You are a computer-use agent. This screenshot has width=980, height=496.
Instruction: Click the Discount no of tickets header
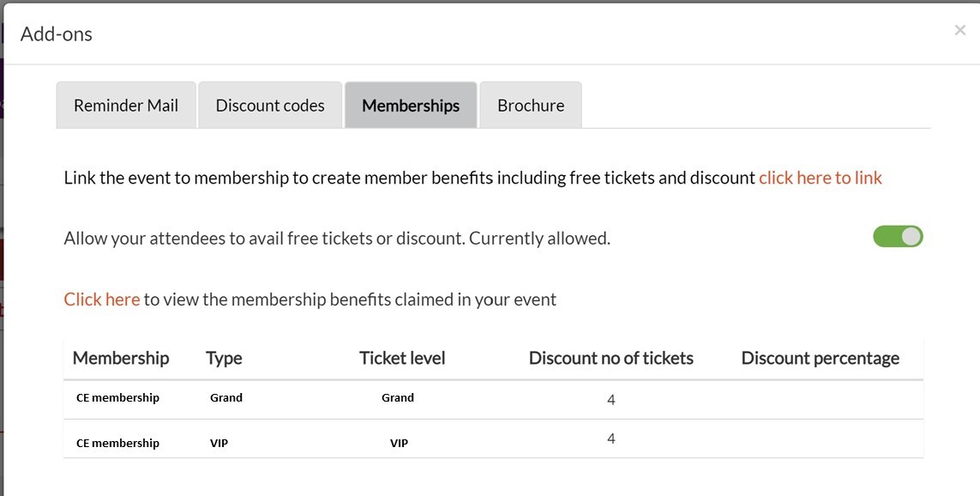(610, 358)
